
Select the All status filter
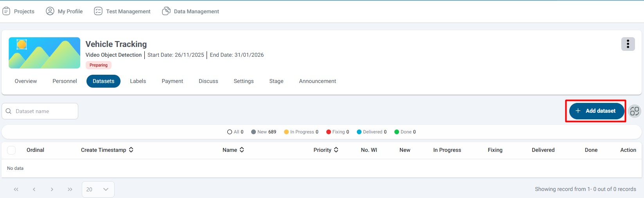[235, 132]
